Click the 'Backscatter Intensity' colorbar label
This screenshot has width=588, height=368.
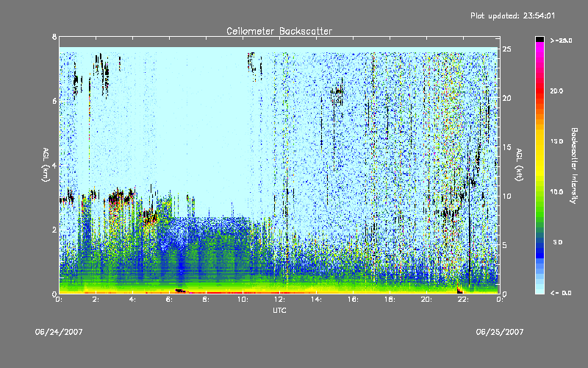[x=574, y=166]
